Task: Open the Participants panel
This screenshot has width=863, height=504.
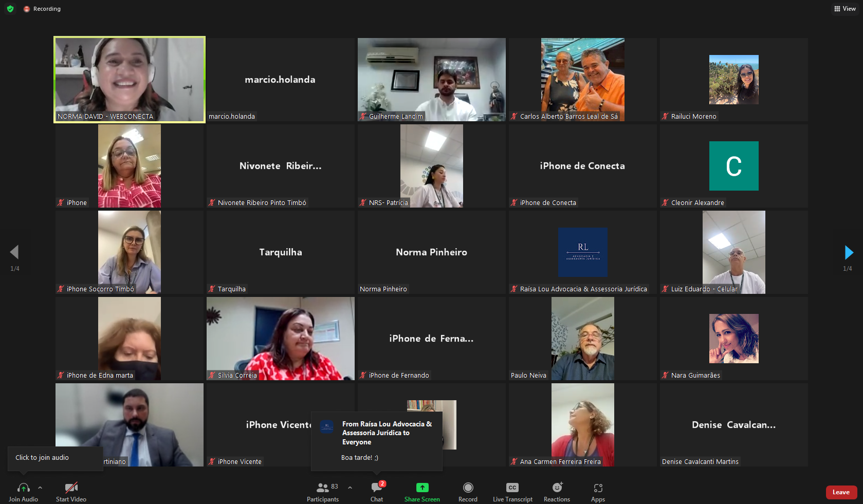Action: click(323, 488)
